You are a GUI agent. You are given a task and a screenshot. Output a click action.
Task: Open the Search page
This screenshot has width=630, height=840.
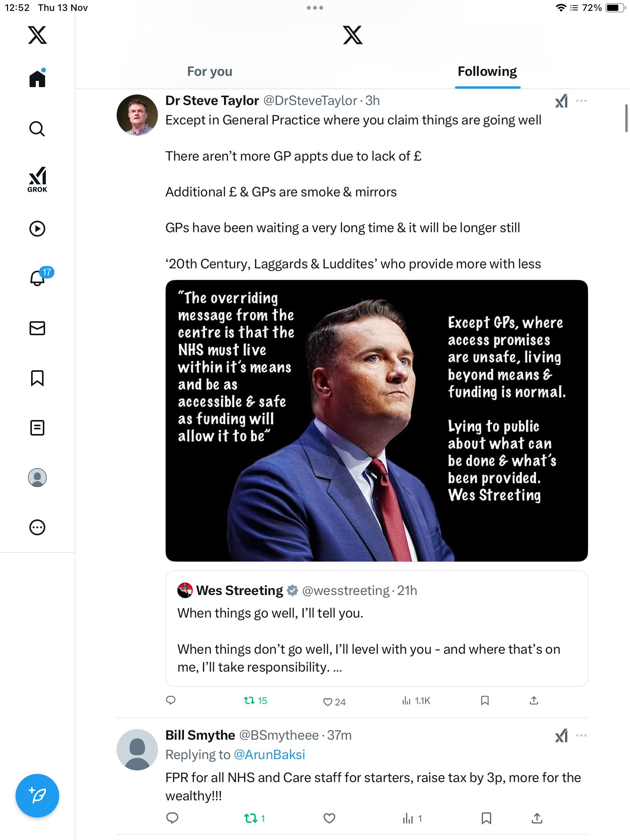(37, 129)
